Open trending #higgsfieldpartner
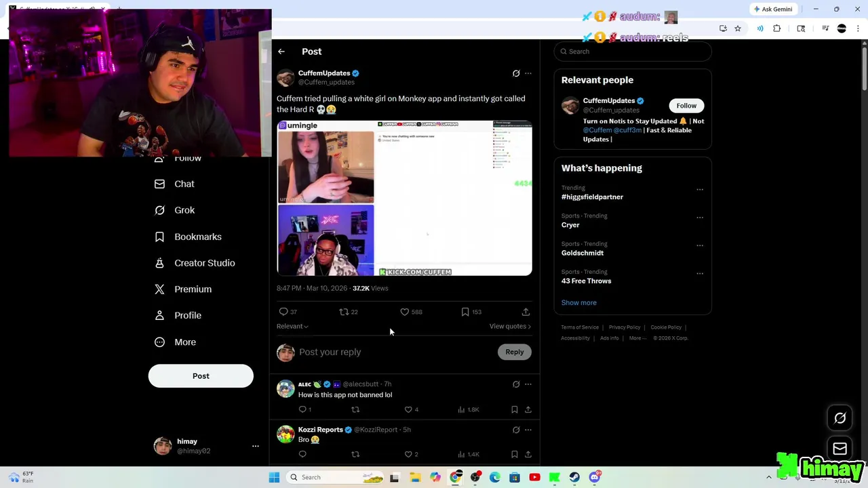This screenshot has width=868, height=488. click(x=592, y=197)
